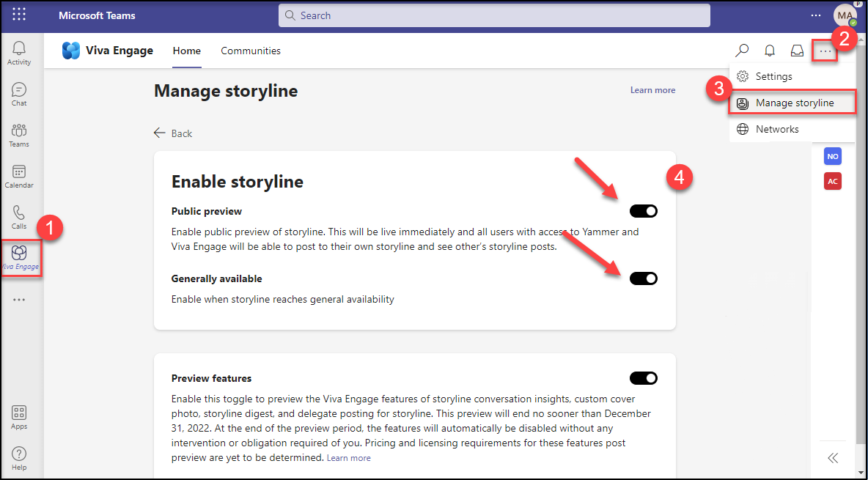Open the Apps store icon
Screen dimensions: 868x480
19,417
